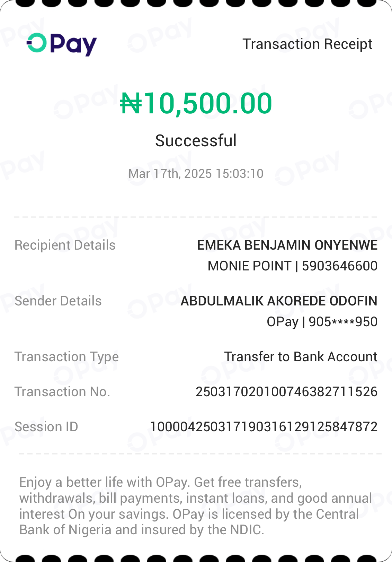Select the session ID starting with 100004
Screen dimensions: 392x562
pyautogui.click(x=264, y=427)
